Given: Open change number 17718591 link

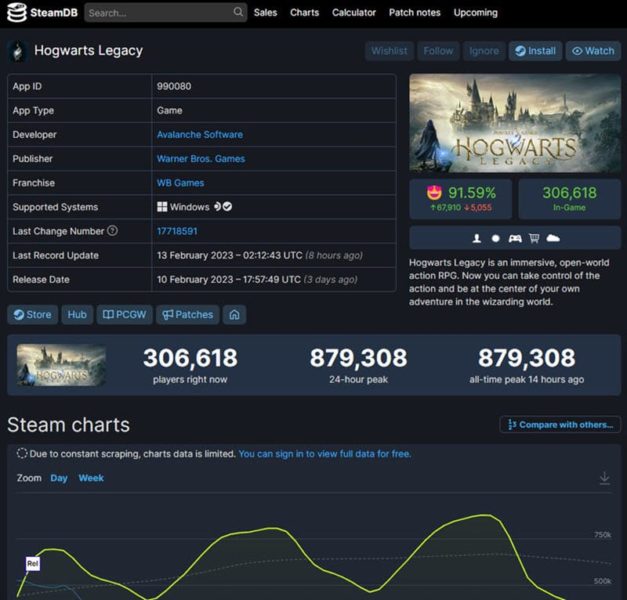Looking at the screenshot, I should pos(177,231).
